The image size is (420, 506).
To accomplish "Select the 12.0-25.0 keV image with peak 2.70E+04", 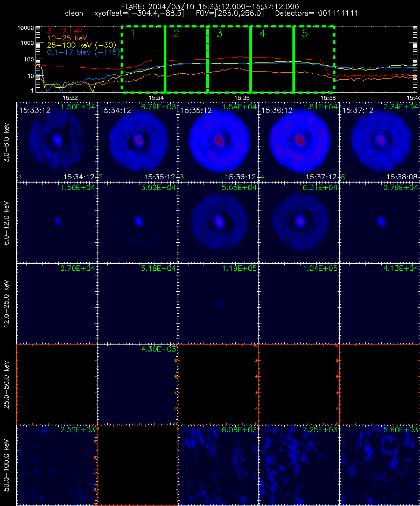I will tap(57, 304).
